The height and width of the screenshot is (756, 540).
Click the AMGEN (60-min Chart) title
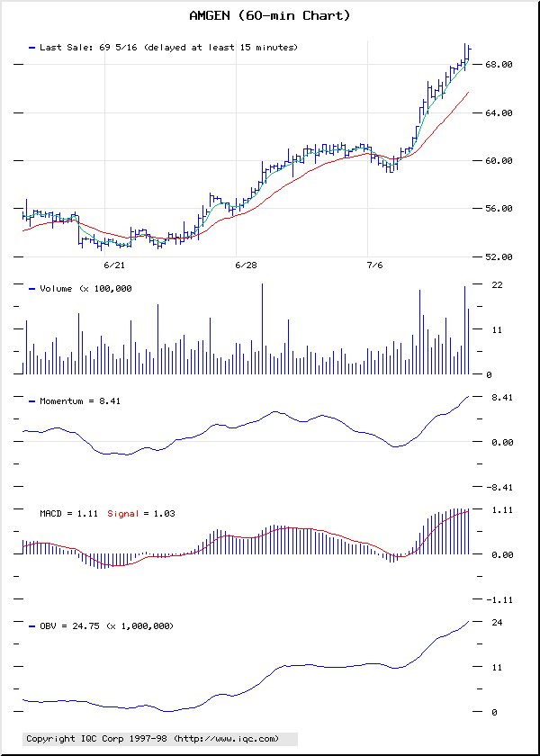click(x=269, y=16)
